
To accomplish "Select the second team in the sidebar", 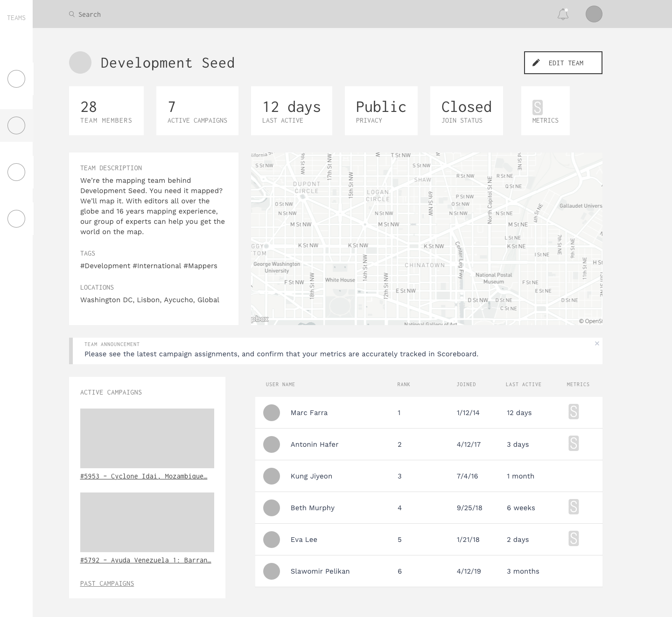I will click(x=16, y=125).
